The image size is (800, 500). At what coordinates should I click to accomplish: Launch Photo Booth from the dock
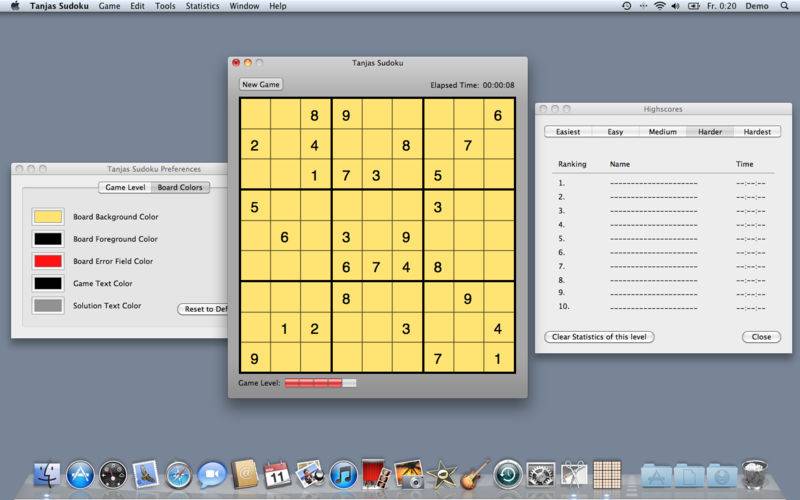point(376,474)
